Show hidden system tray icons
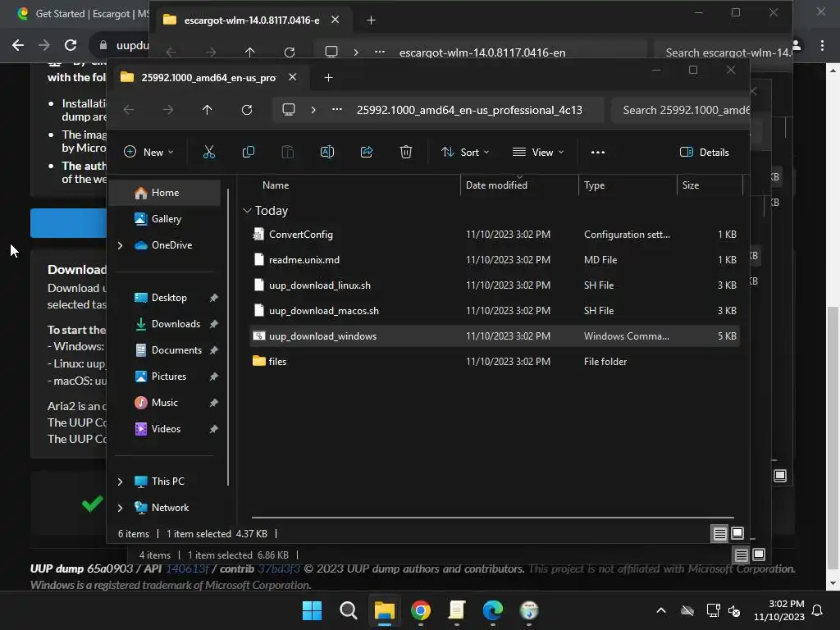 (661, 610)
